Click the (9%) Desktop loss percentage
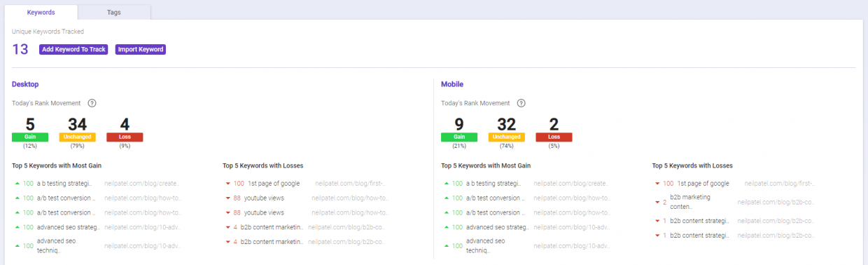 (x=125, y=147)
